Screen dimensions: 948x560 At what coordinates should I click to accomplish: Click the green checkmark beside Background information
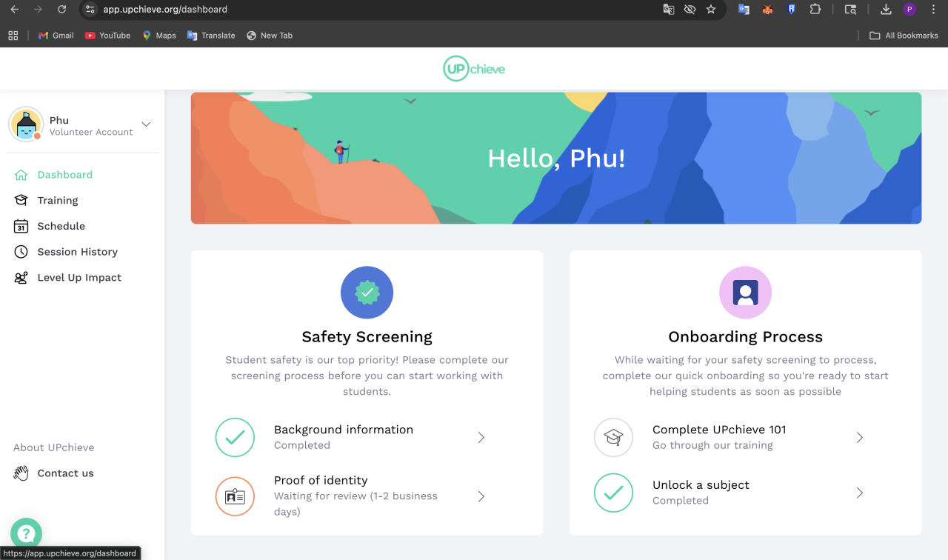(x=235, y=438)
